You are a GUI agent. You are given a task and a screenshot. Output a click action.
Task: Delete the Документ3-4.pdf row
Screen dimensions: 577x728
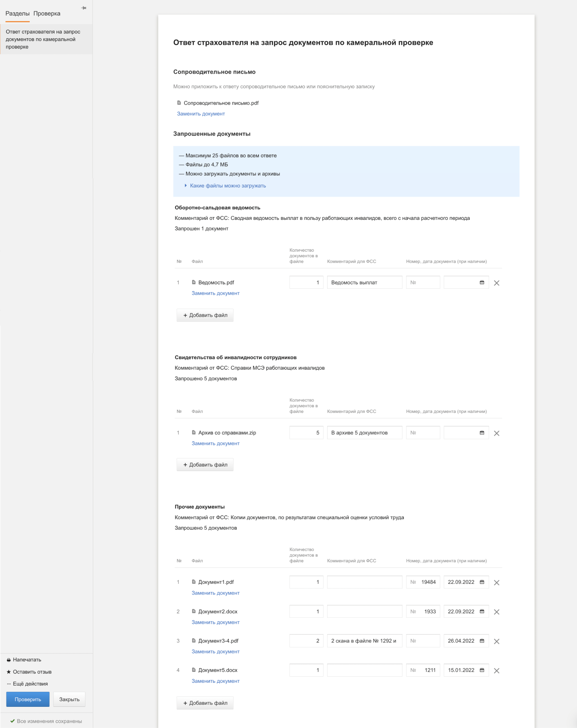pos(496,641)
